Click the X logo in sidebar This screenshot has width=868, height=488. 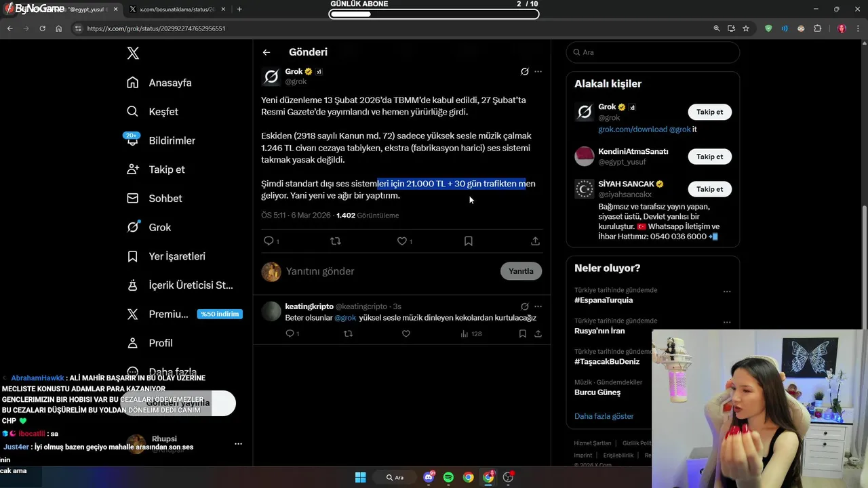[133, 54]
